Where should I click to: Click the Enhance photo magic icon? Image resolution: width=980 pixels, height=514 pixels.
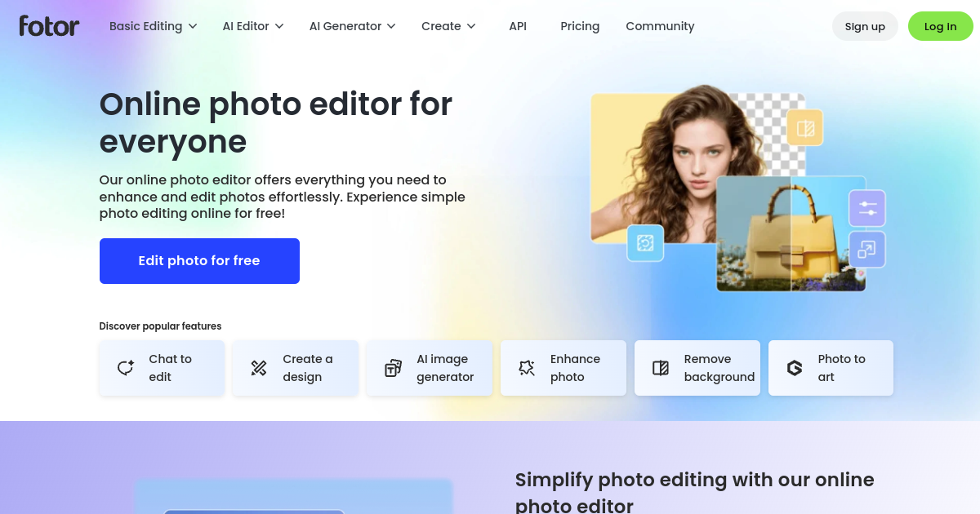pos(527,368)
